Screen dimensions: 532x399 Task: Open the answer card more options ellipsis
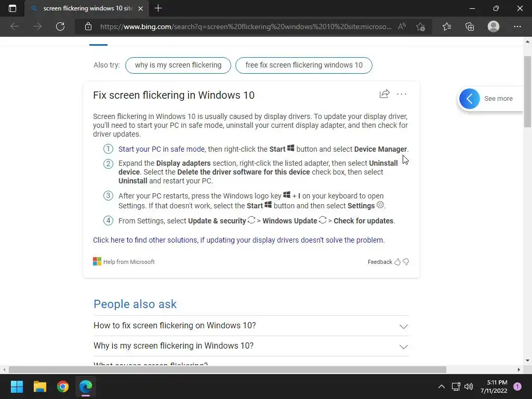402,94
